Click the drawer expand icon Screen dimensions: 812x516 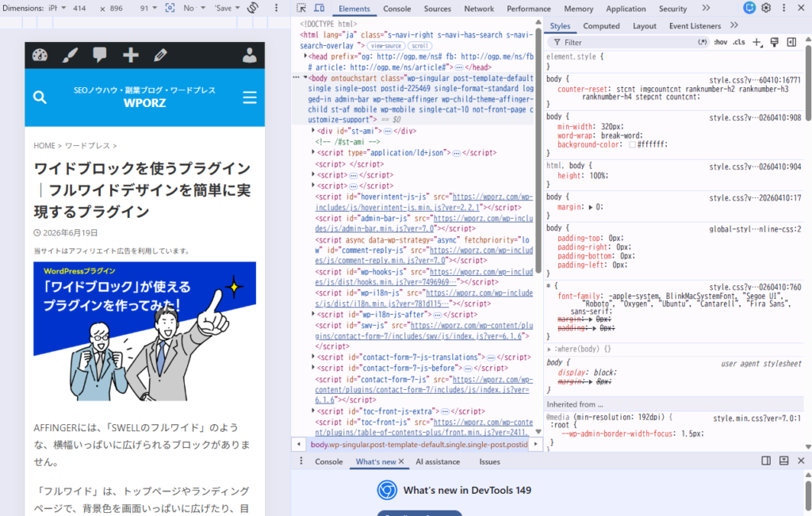point(783,461)
